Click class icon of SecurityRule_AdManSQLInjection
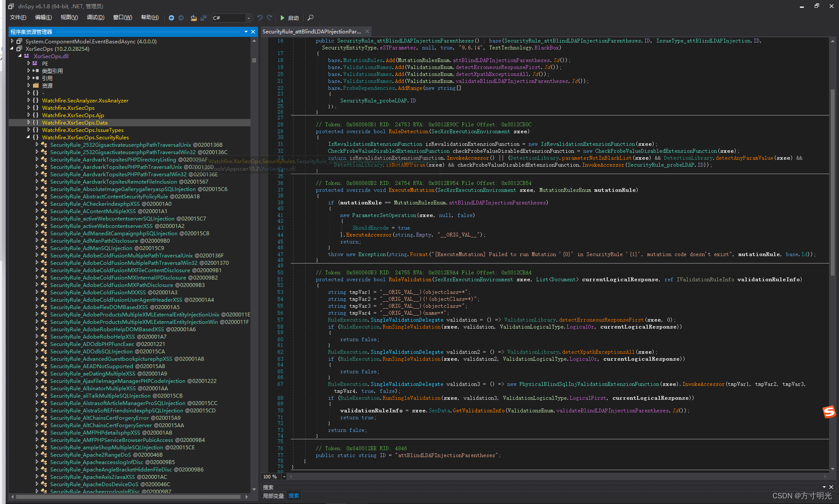The image size is (839, 504). [44, 248]
